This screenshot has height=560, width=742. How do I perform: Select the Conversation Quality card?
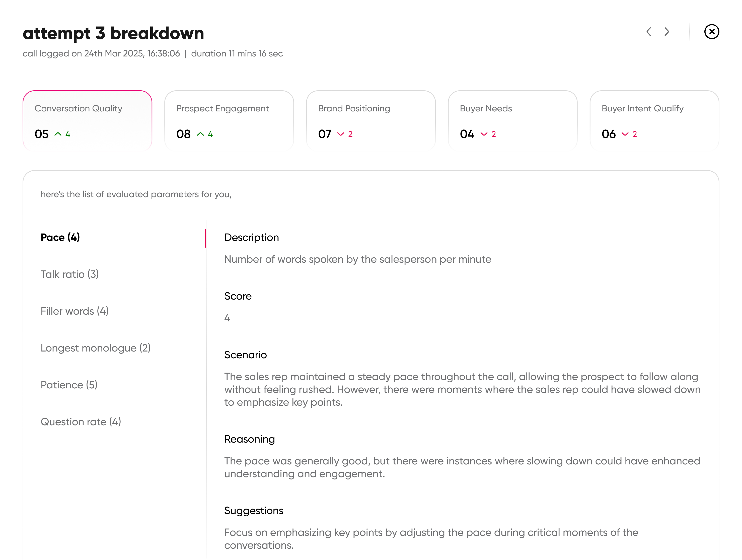point(87,120)
